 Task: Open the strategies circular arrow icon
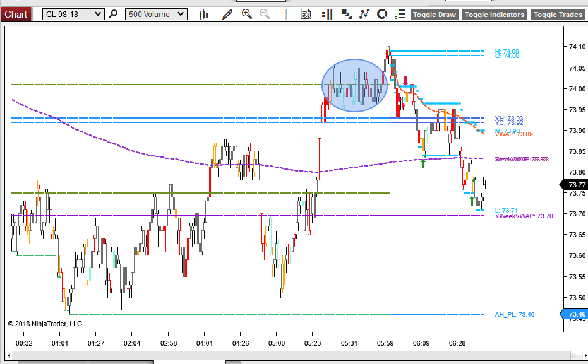click(x=381, y=15)
